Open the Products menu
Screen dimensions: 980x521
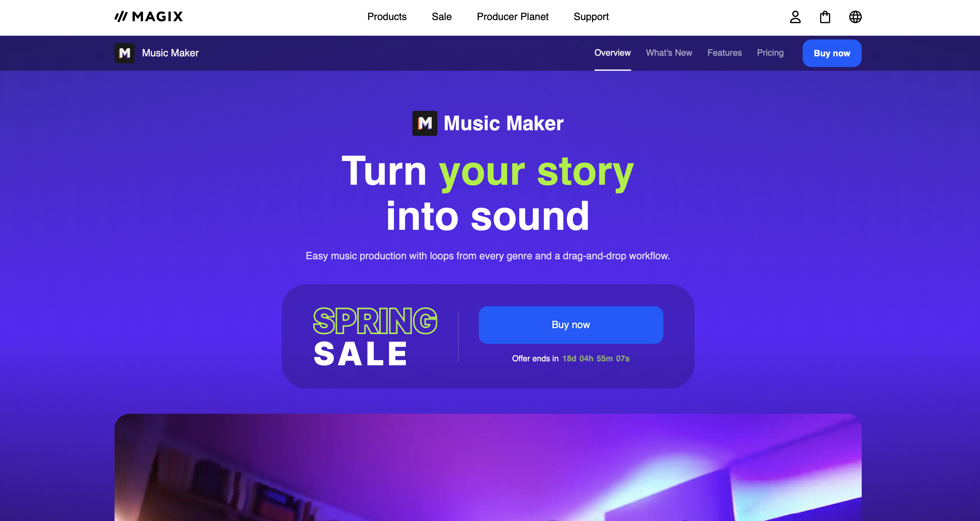(x=387, y=17)
